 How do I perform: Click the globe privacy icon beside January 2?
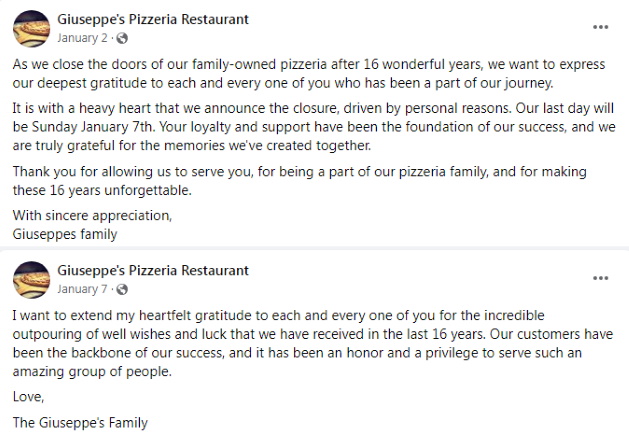coord(122,38)
